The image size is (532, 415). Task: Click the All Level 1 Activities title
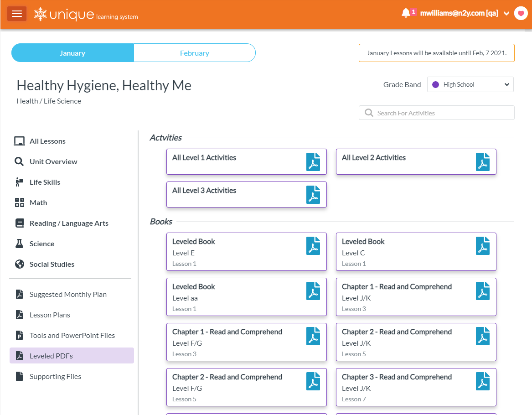[x=204, y=157]
